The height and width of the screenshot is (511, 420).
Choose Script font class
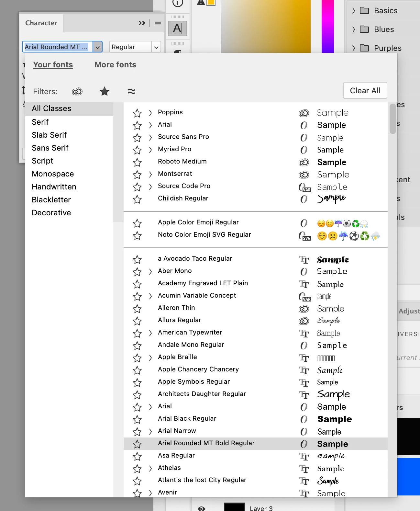(42, 161)
